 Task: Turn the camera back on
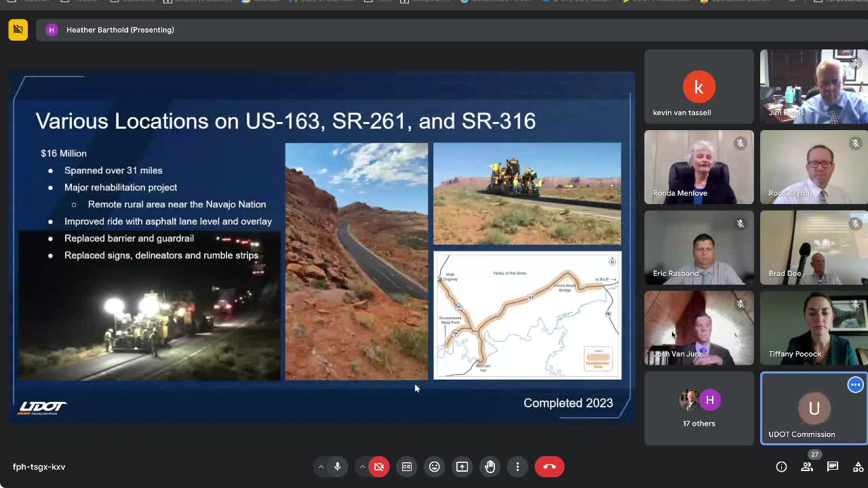click(x=379, y=466)
